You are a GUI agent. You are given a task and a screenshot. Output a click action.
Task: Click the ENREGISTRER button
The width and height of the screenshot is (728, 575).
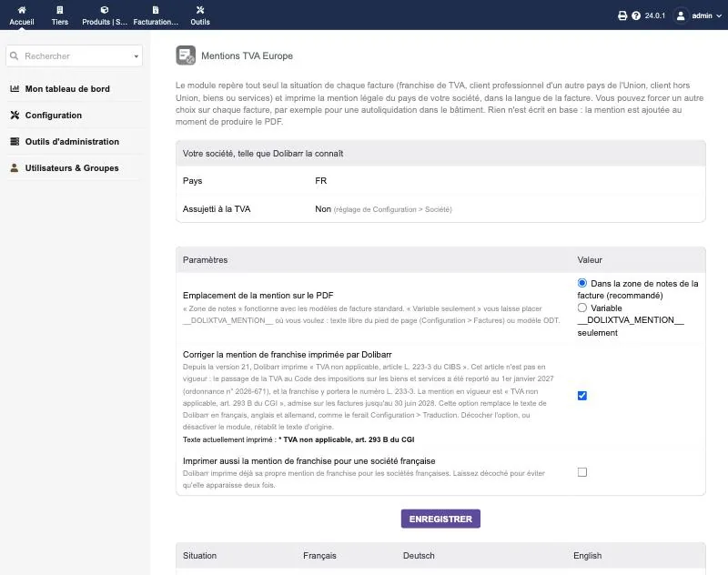coord(440,519)
